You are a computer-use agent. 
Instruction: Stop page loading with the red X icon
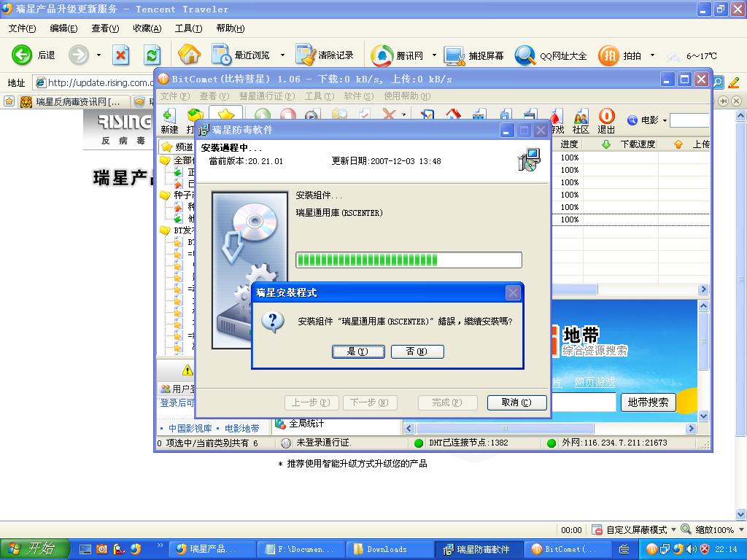120,55
